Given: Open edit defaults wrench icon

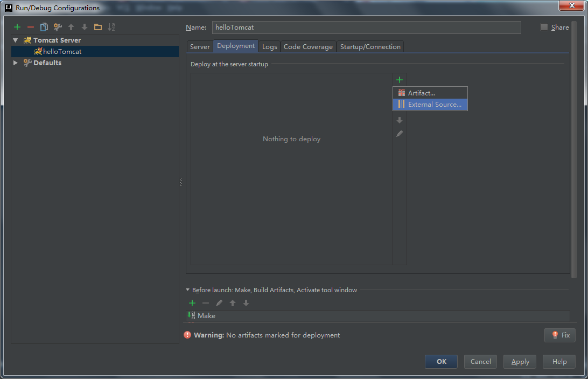Looking at the screenshot, I should [x=58, y=27].
